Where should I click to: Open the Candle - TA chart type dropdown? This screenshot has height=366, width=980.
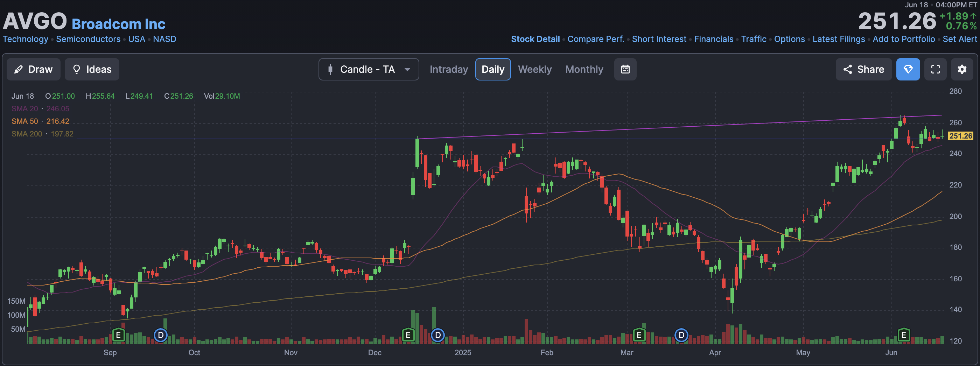(369, 69)
